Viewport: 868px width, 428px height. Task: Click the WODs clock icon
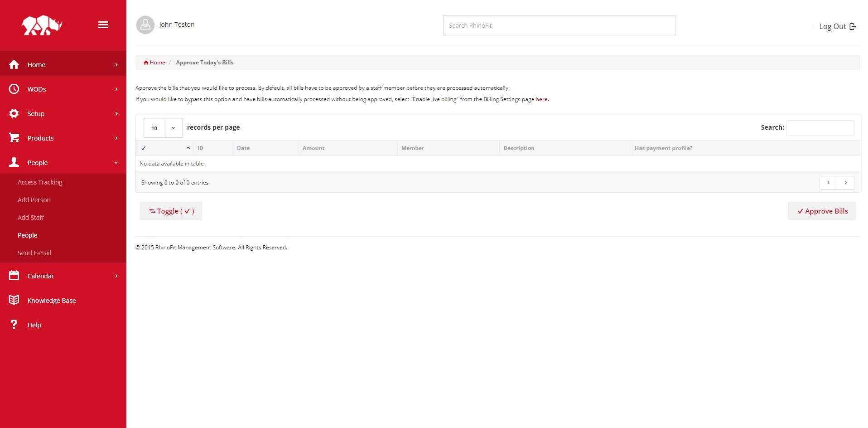14,89
